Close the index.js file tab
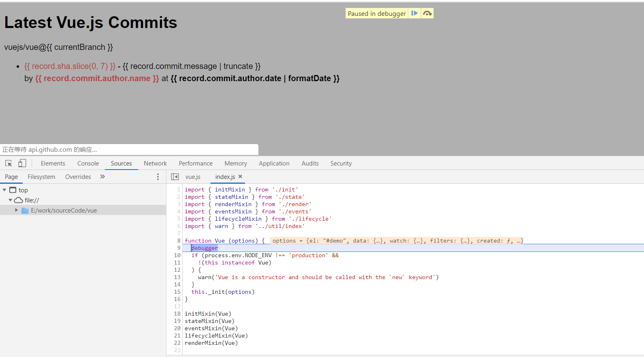 (x=240, y=176)
